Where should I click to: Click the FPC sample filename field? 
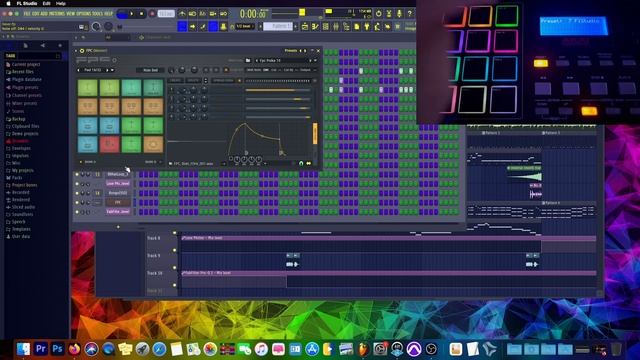pos(194,164)
